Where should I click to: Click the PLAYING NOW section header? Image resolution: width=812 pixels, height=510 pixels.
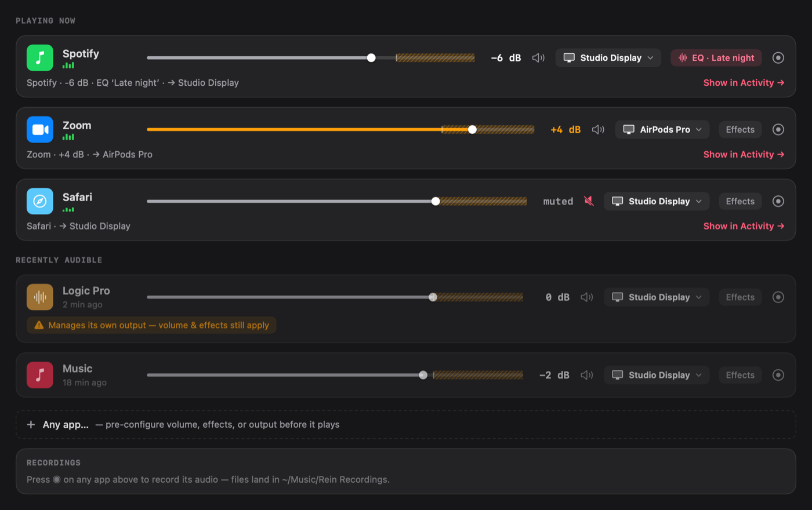45,21
